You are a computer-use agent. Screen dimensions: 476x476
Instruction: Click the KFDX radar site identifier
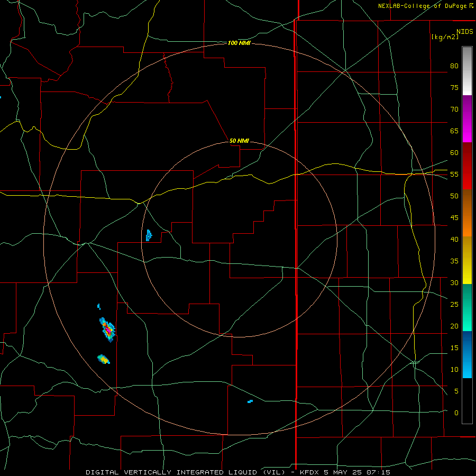pos(309,472)
